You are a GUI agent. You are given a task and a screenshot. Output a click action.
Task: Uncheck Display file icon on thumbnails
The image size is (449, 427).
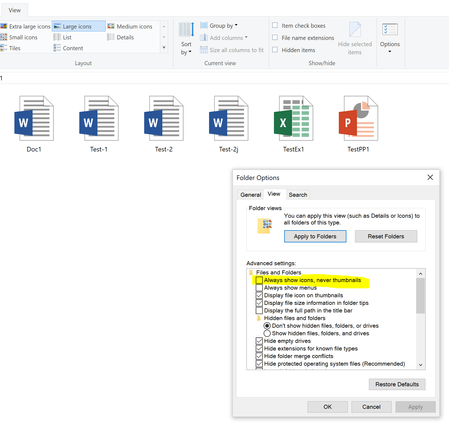click(259, 295)
